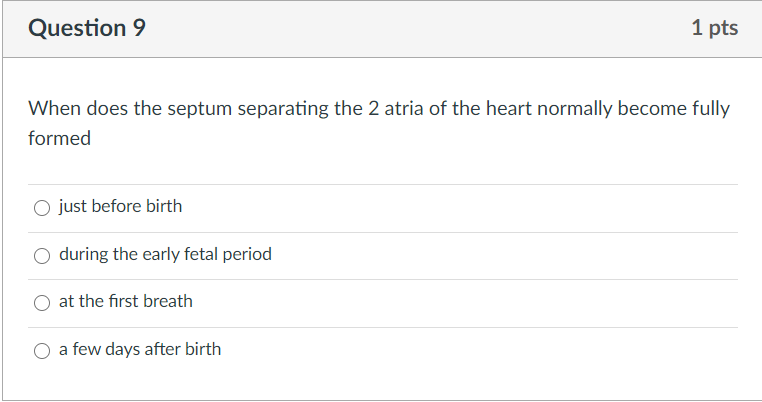Image resolution: width=762 pixels, height=402 pixels.
Task: Click the "1 pts" point value
Action: pos(714,29)
